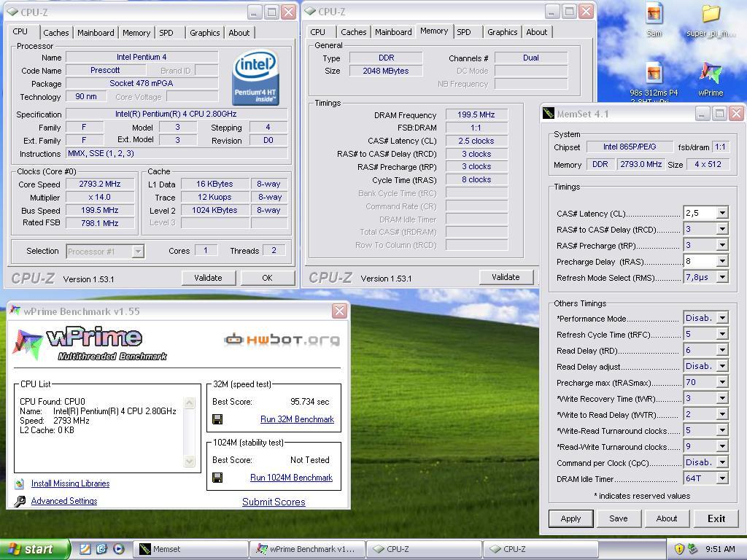Screen dimensions: 747x560
Task: Open DRAM Idle Timer dropdown in MemSet
Action: point(722,478)
